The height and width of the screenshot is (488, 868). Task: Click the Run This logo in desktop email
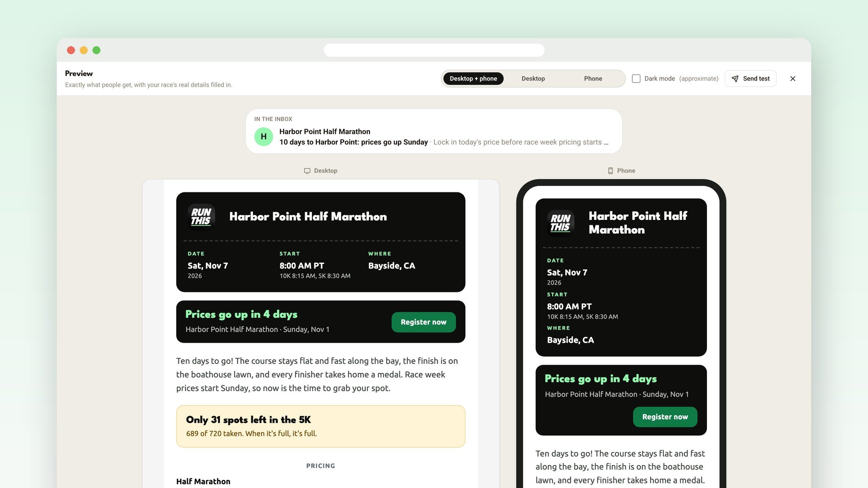coord(201,216)
